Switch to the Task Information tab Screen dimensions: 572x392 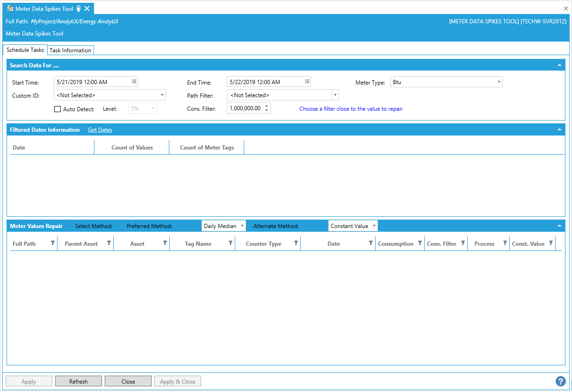tap(70, 50)
